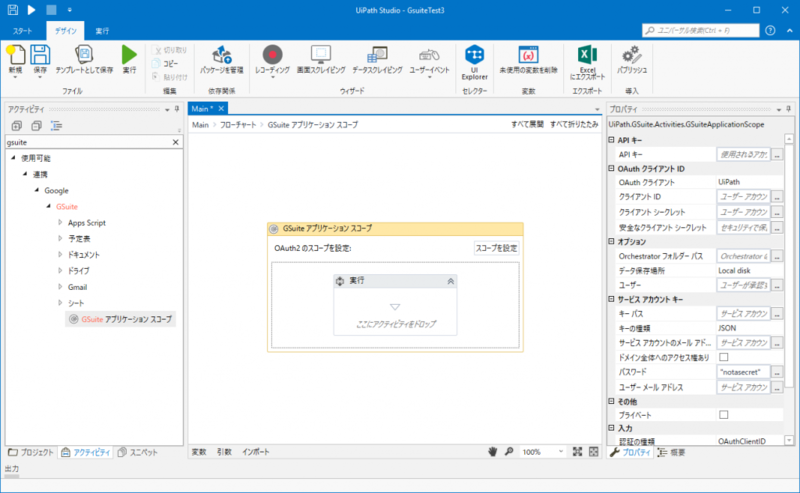Viewport: 800px width, 493px height.
Task: Open the 変数 (Variables) panel
Action: [x=199, y=452]
